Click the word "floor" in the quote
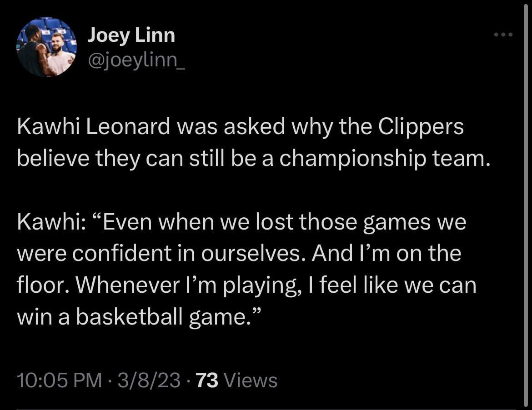The height and width of the screenshot is (410, 532). click(x=43, y=285)
